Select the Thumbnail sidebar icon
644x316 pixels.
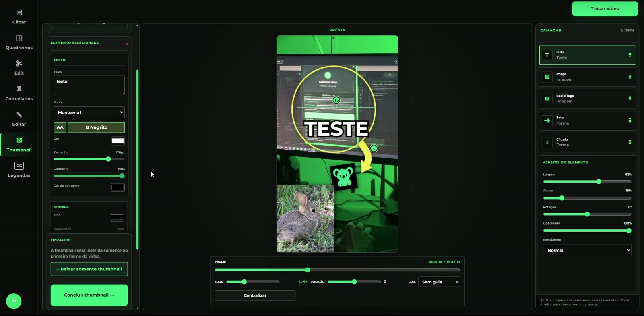pos(19,140)
